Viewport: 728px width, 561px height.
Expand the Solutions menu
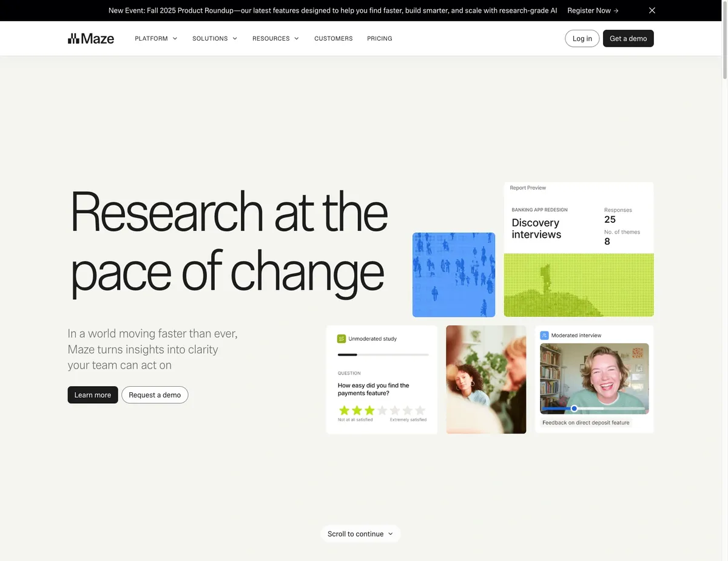coord(215,38)
